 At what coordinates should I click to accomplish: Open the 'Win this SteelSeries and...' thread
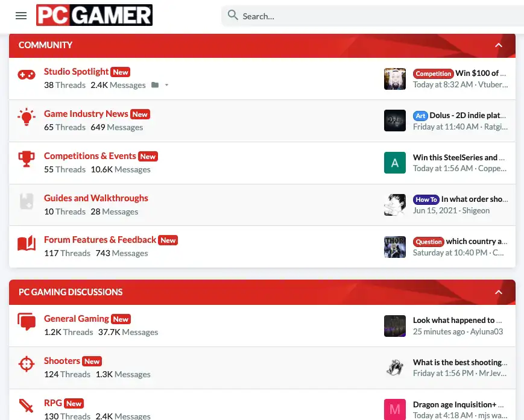coord(459,157)
